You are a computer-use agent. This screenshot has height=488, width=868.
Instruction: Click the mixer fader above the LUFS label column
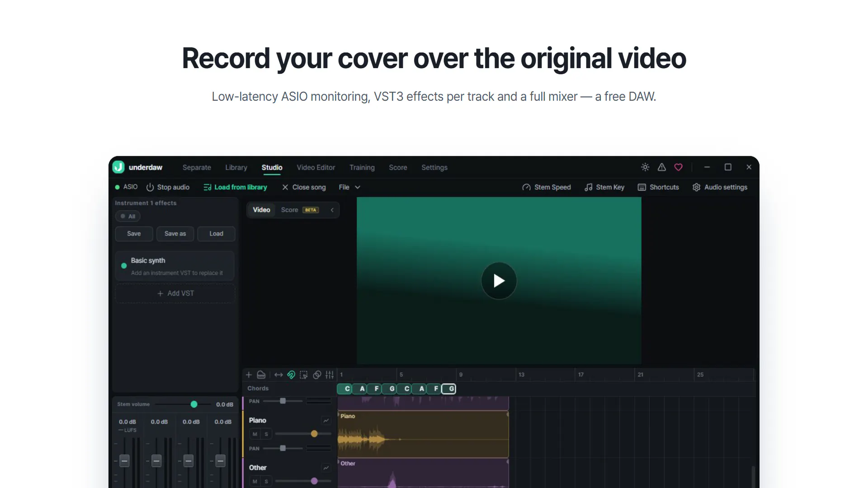point(124,461)
